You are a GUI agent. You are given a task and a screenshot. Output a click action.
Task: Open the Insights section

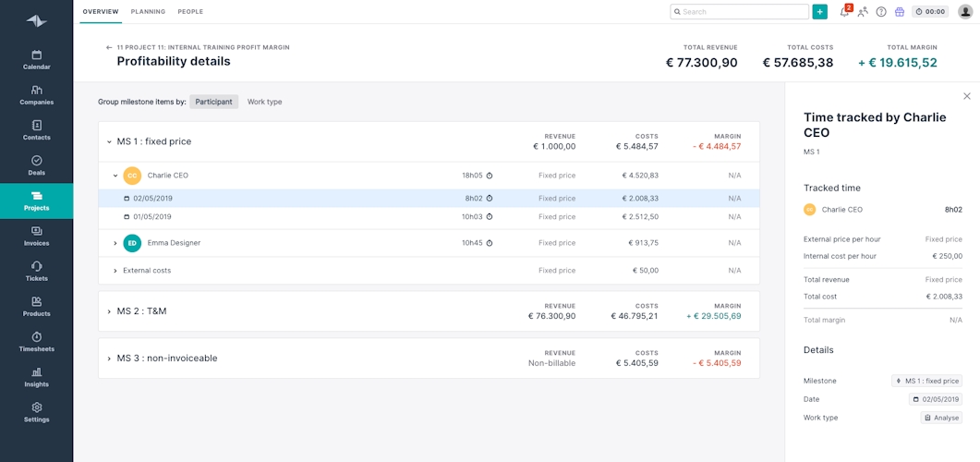click(36, 376)
